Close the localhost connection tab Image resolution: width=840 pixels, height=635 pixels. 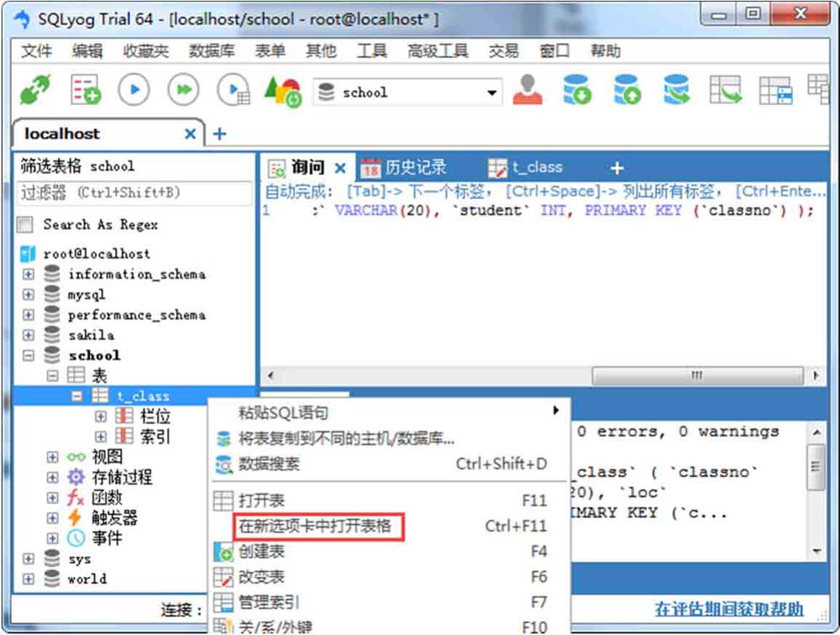click(190, 134)
